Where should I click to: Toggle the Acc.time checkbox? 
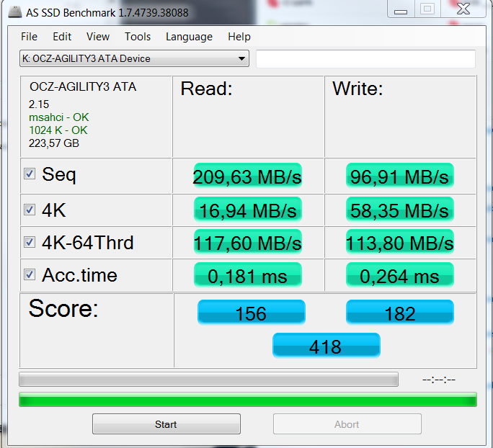click(x=30, y=274)
